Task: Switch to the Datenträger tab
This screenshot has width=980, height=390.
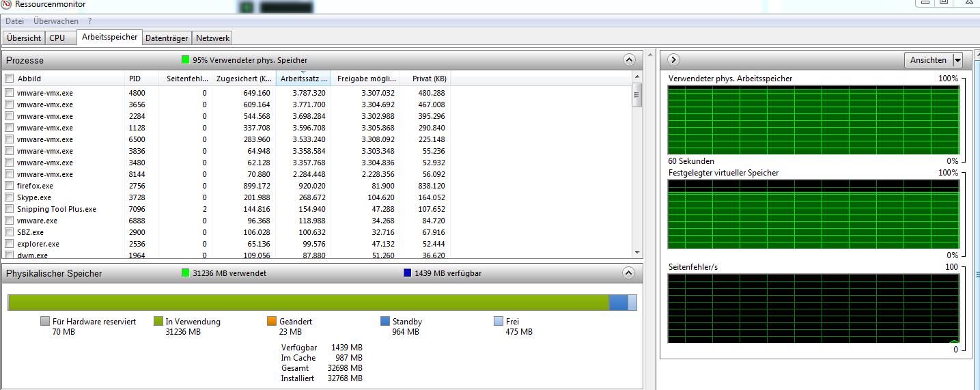Action: 167,38
